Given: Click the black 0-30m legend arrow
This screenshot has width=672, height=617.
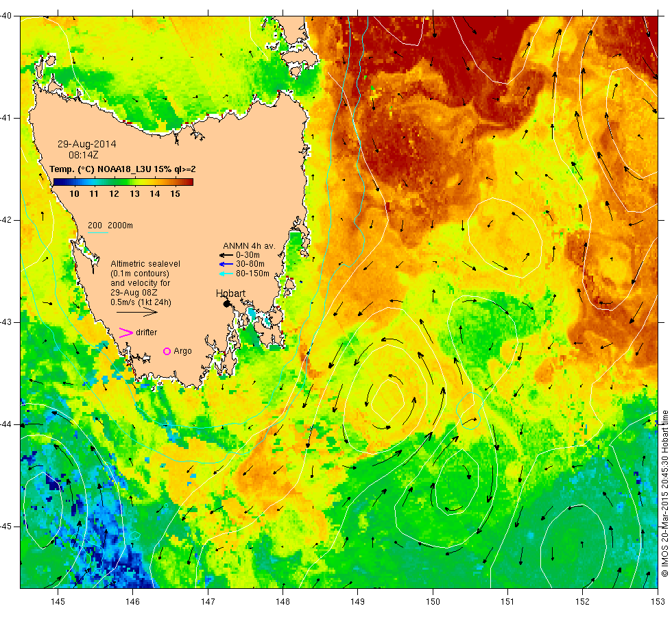Looking at the screenshot, I should (x=226, y=255).
